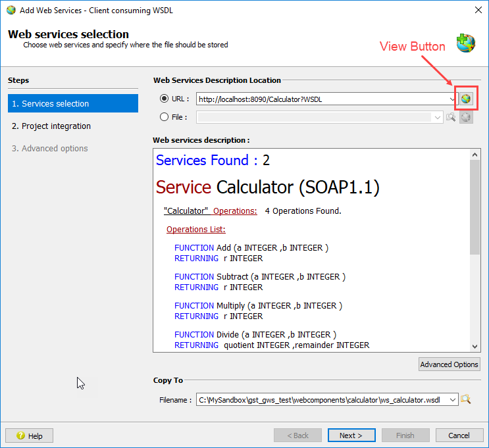The width and height of the screenshot is (489, 448).
Task: Click the file browse magnifier icon
Action: pyautogui.click(x=451, y=117)
